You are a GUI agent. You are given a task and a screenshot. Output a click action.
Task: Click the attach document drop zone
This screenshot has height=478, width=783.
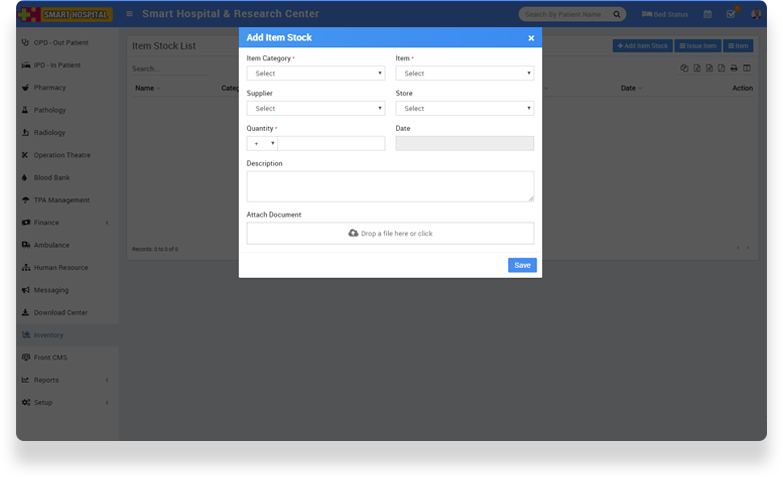click(390, 233)
